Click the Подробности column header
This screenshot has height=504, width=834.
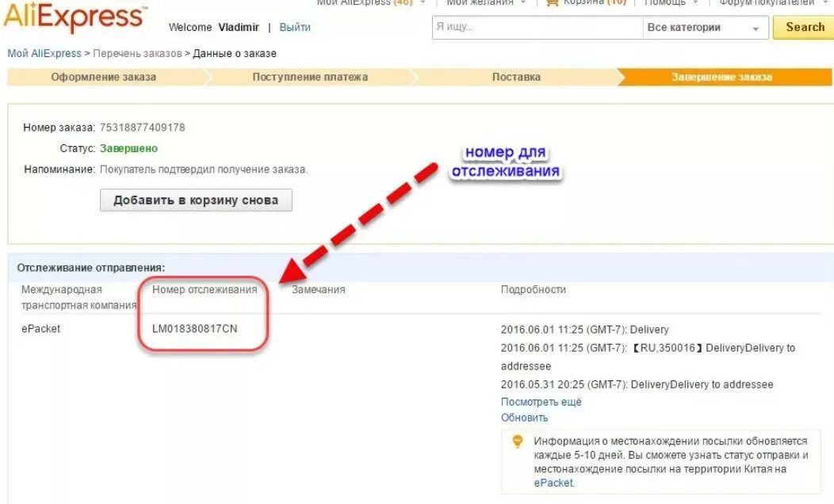(533, 290)
